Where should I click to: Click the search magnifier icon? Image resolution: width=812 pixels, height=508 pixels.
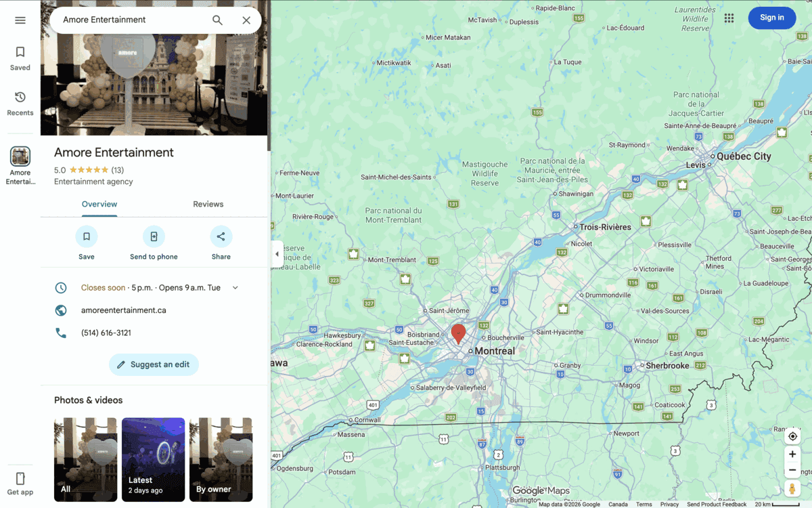coord(217,20)
